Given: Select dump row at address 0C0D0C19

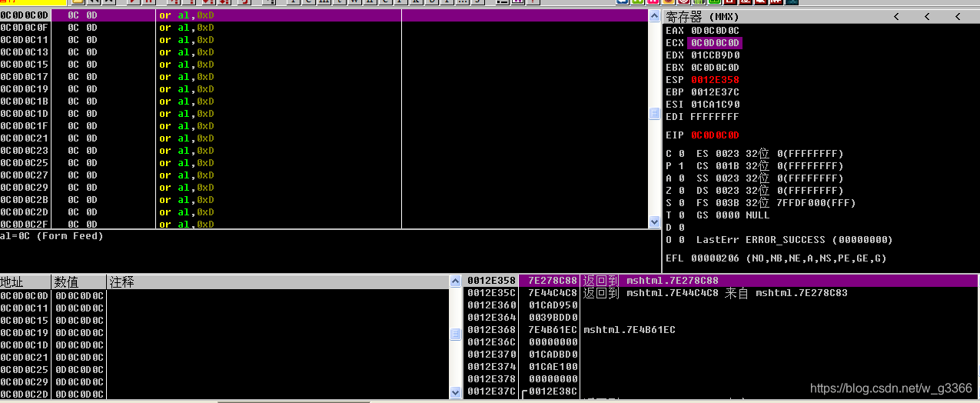Looking at the screenshot, I should click(x=224, y=333).
